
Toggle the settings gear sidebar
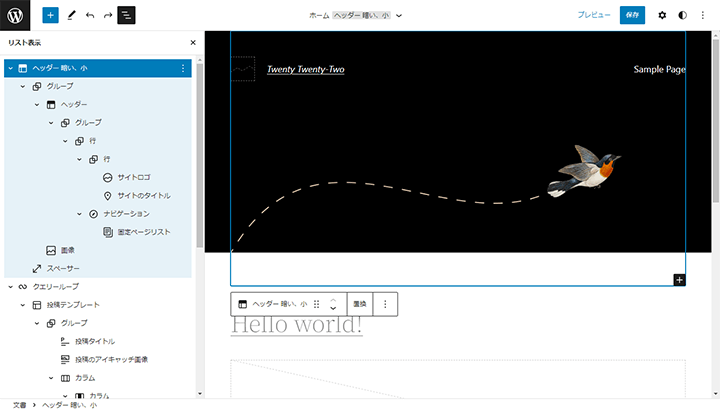point(662,15)
